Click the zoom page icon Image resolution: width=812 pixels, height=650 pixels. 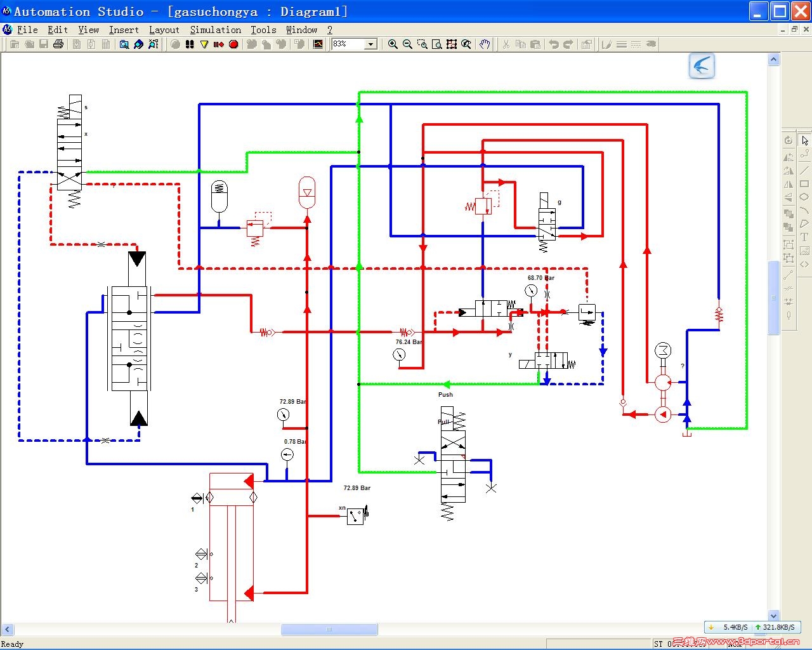click(436, 44)
